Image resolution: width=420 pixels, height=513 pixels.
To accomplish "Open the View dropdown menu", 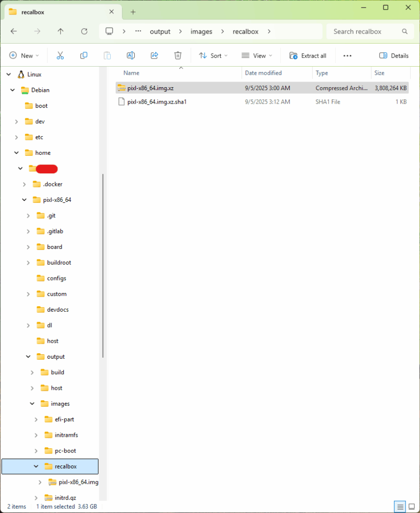I will pos(257,56).
